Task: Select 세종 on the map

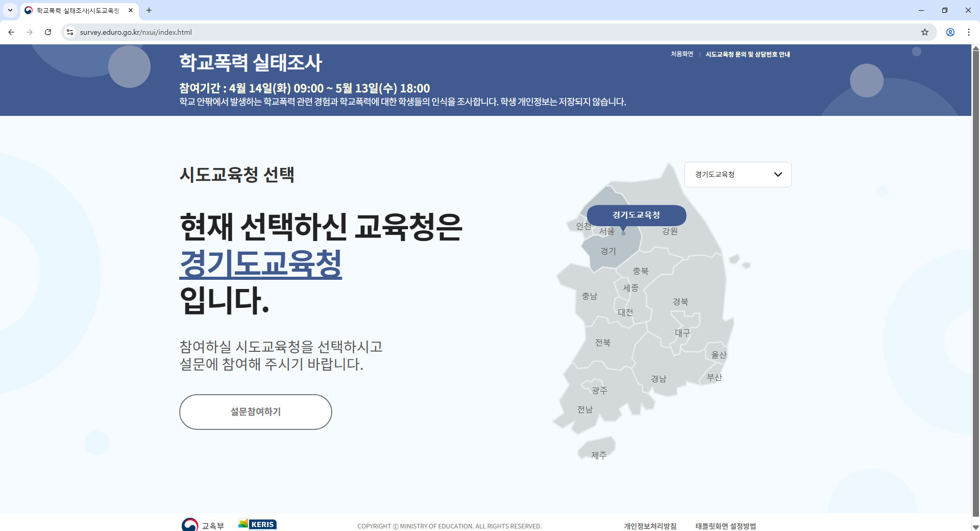Action: coord(631,288)
